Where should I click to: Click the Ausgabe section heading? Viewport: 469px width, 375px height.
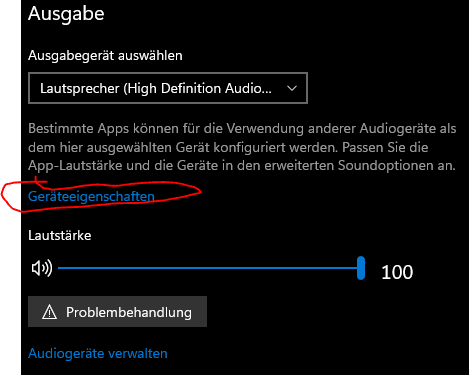66,14
